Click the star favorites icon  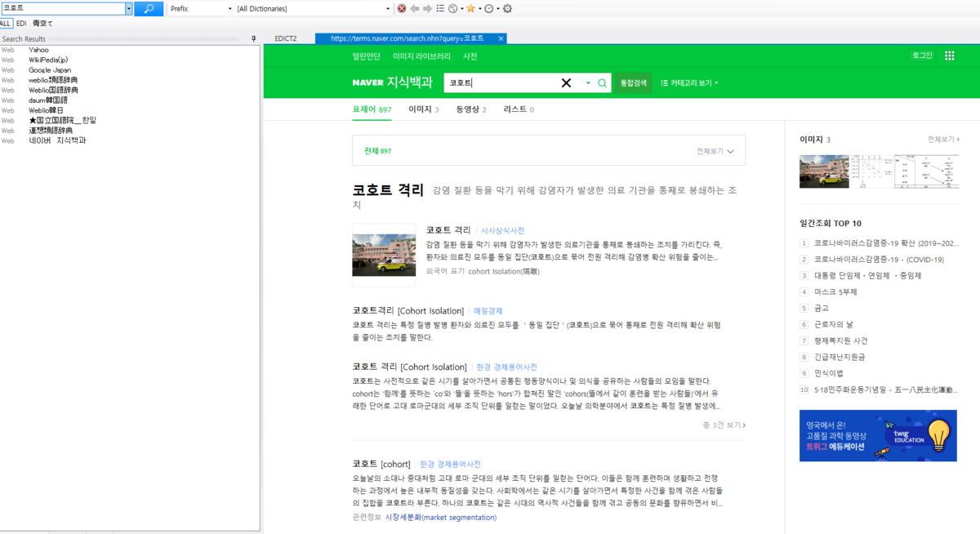[470, 8]
